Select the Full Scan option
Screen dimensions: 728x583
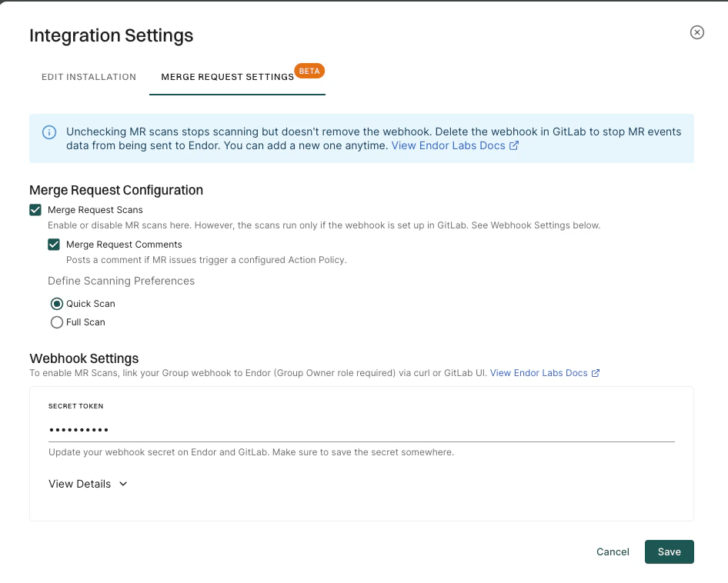coord(56,321)
